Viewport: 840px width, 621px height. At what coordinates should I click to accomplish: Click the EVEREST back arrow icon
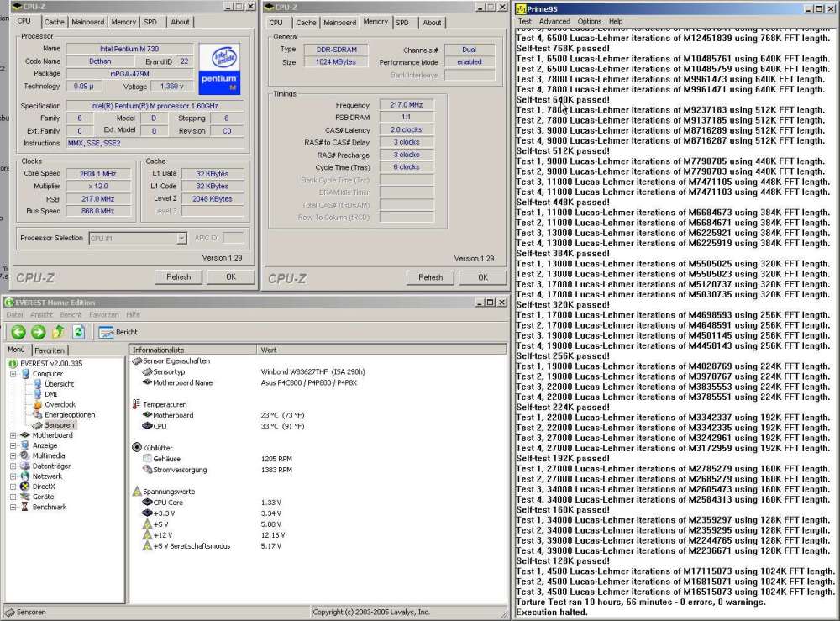[18, 332]
